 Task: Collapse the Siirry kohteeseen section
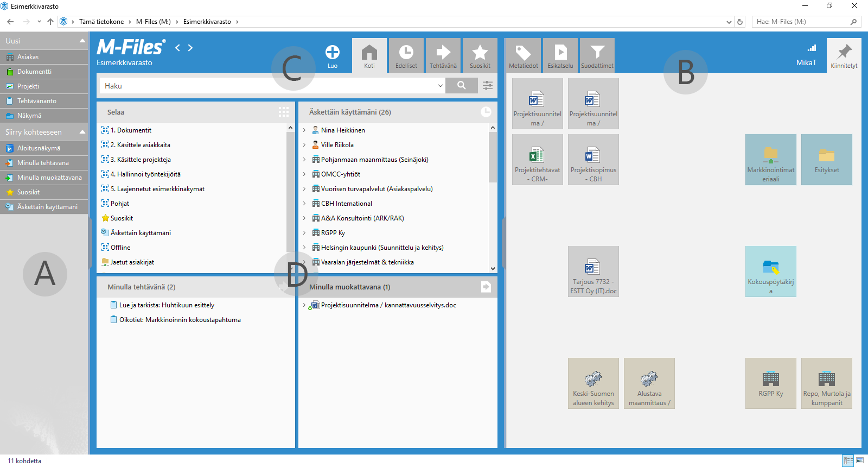82,132
